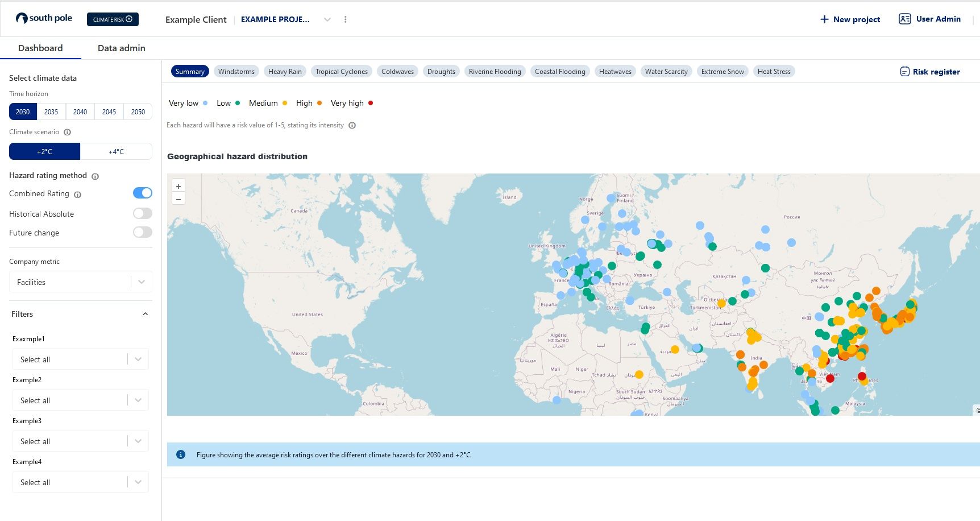The width and height of the screenshot is (980, 521).
Task: Click info icon beside Hazard rating method
Action: tap(95, 176)
